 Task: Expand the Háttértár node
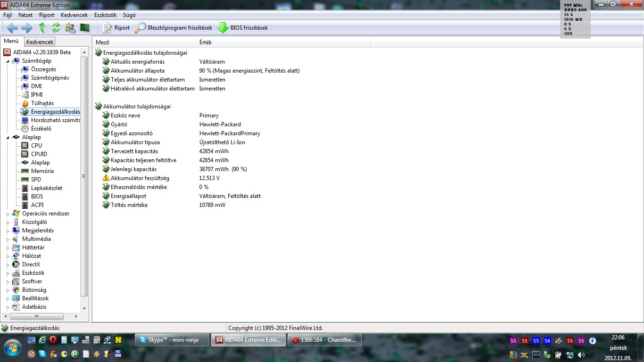8,247
